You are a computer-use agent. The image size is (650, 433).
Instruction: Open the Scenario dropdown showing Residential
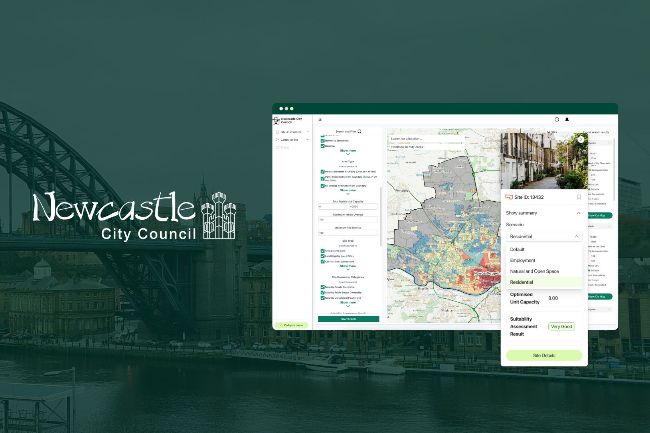click(543, 236)
